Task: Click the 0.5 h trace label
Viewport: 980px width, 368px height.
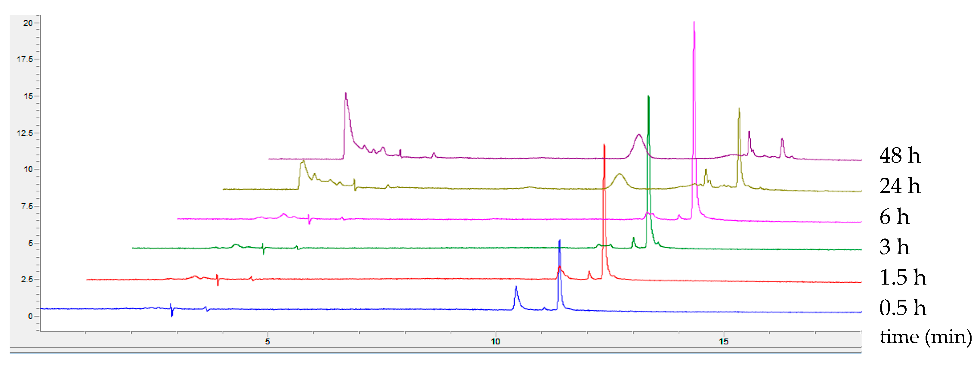Action: click(902, 307)
